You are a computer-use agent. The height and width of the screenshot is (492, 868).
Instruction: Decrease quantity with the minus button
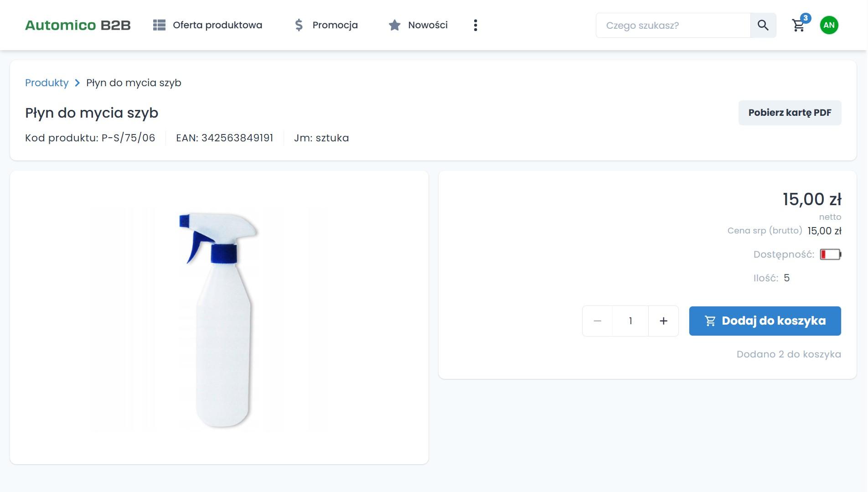597,321
